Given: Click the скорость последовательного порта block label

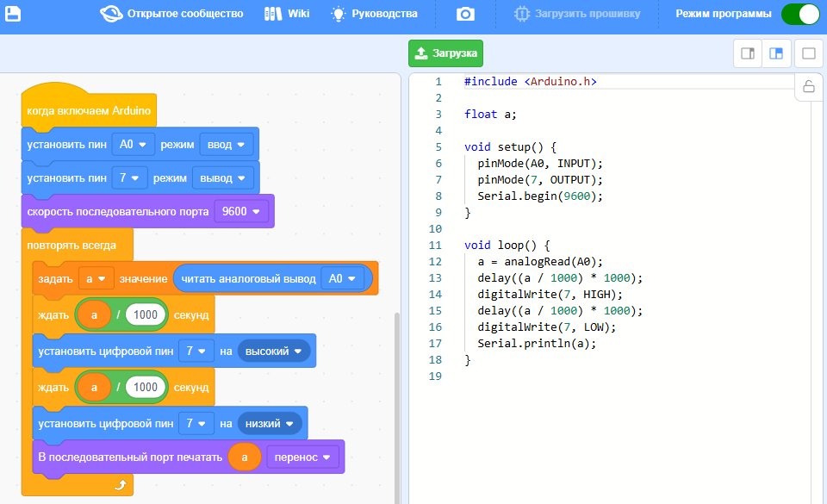Looking at the screenshot, I should (118, 211).
